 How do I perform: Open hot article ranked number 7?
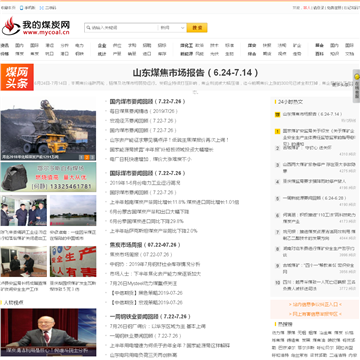point(319,235)
